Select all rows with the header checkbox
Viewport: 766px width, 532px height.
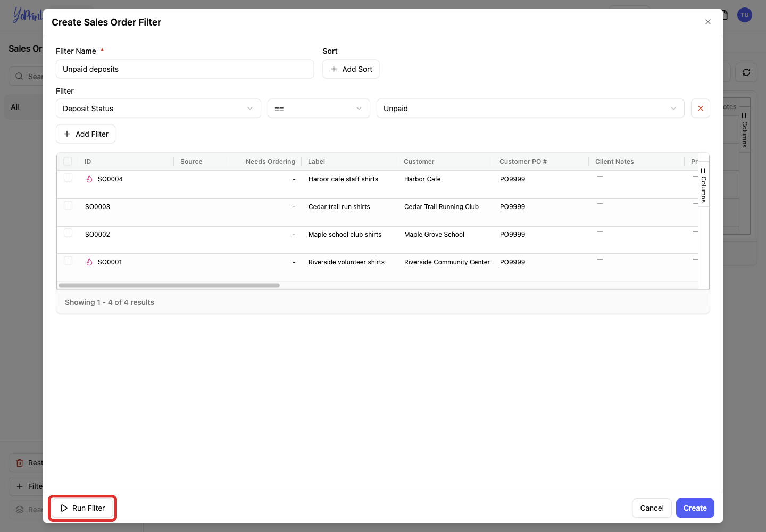pyautogui.click(x=68, y=161)
